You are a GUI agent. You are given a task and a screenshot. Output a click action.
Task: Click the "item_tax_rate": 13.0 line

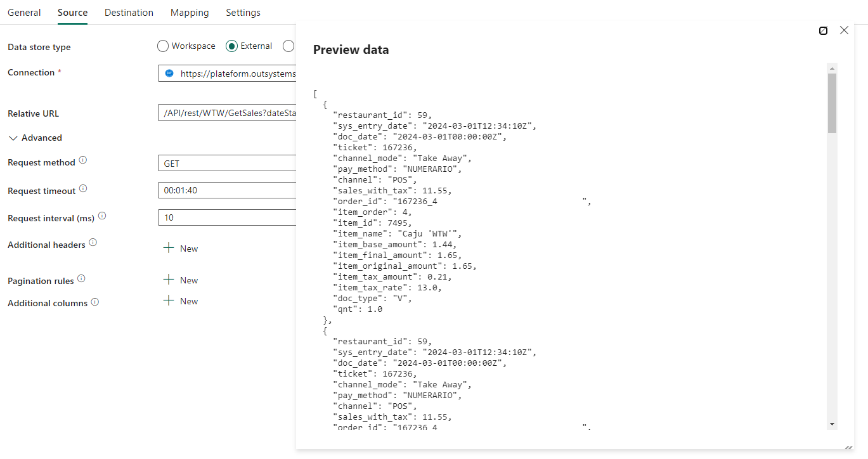click(387, 287)
